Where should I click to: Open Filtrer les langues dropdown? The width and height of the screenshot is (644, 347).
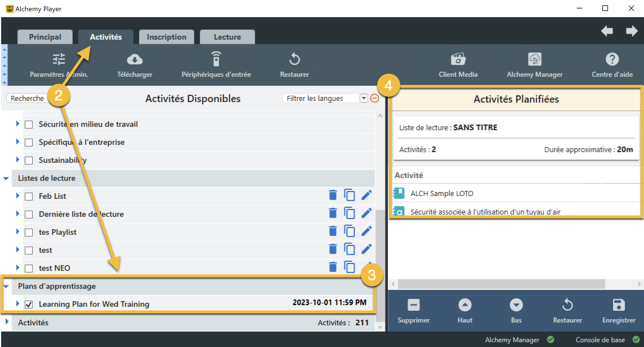coord(364,98)
